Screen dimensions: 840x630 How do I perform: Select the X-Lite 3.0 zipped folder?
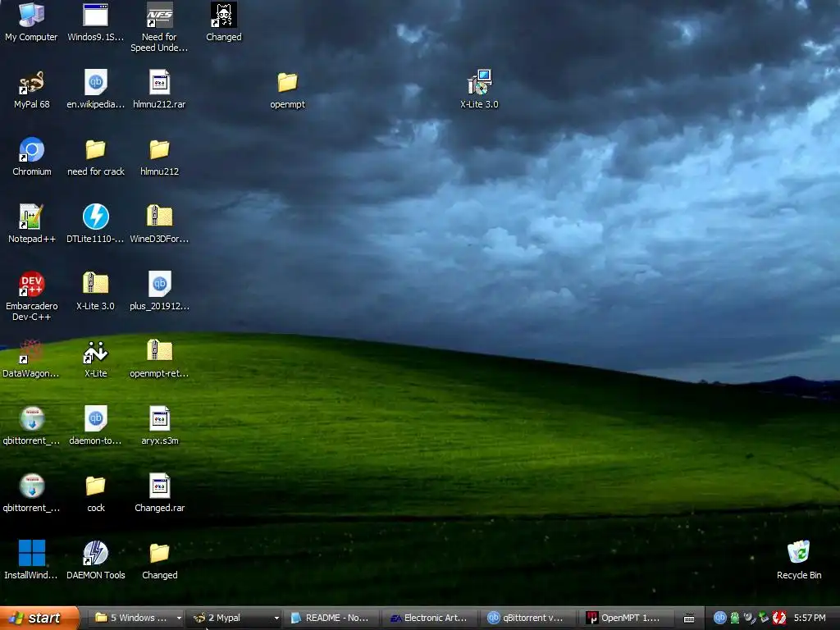95,291
